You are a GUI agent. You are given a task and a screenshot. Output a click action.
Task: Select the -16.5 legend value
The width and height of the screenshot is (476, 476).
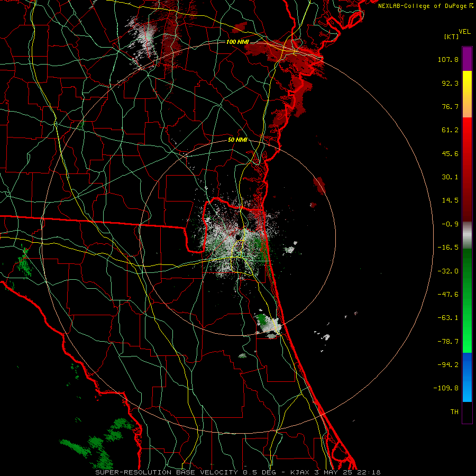(448, 248)
